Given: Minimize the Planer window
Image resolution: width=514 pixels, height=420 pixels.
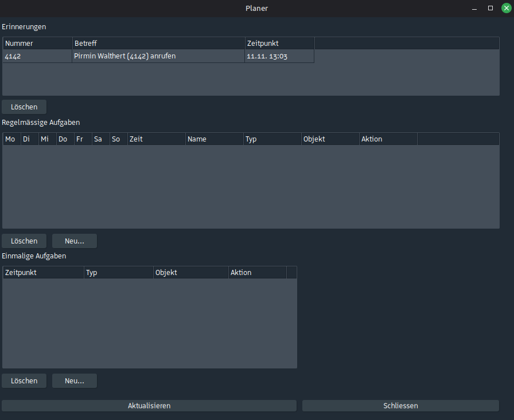Looking at the screenshot, I should tap(474, 8).
